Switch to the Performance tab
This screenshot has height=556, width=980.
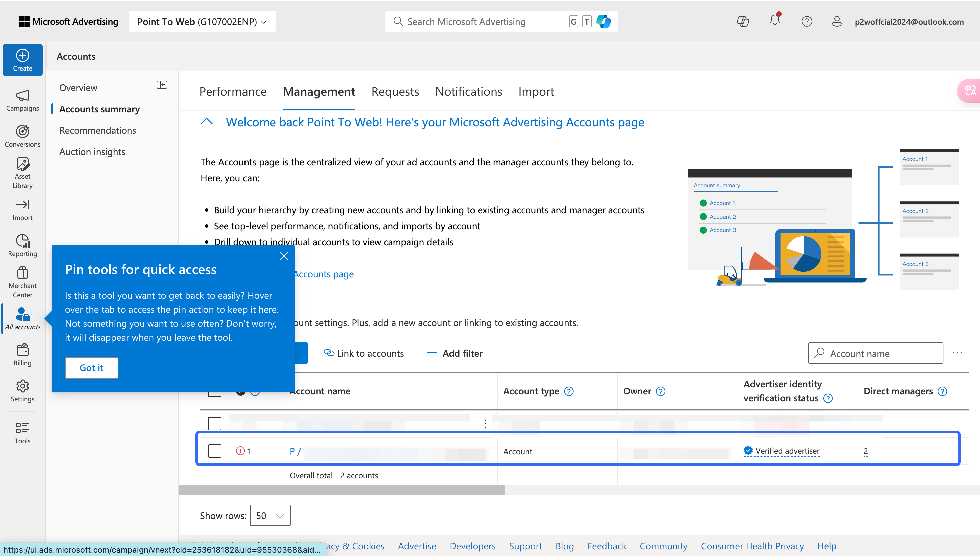(x=233, y=92)
